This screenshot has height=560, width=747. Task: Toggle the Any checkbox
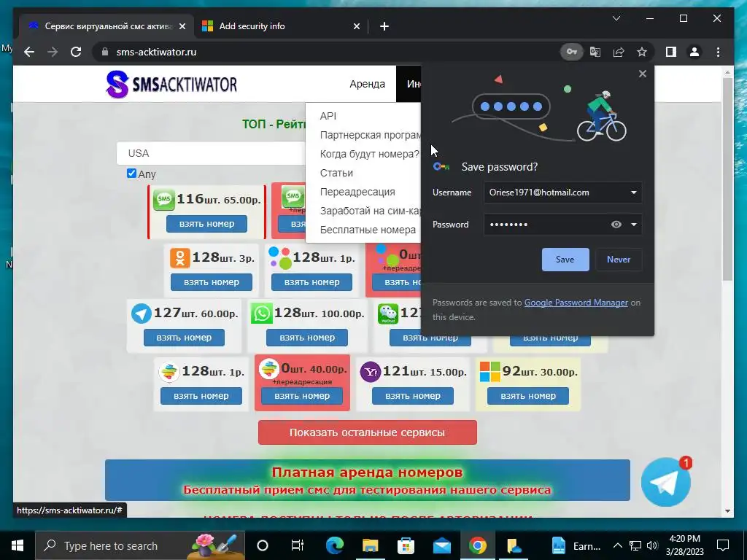[x=131, y=174]
